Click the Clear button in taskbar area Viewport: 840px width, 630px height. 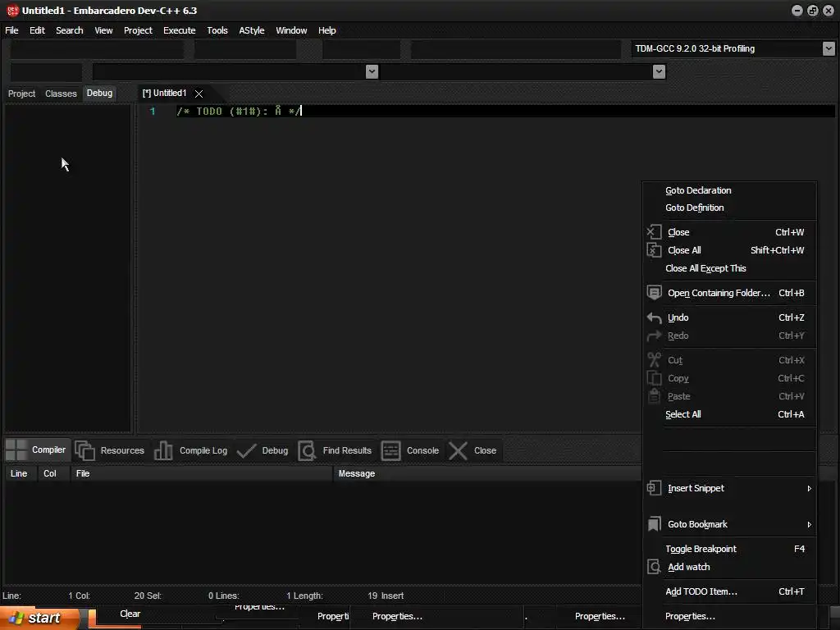(130, 614)
